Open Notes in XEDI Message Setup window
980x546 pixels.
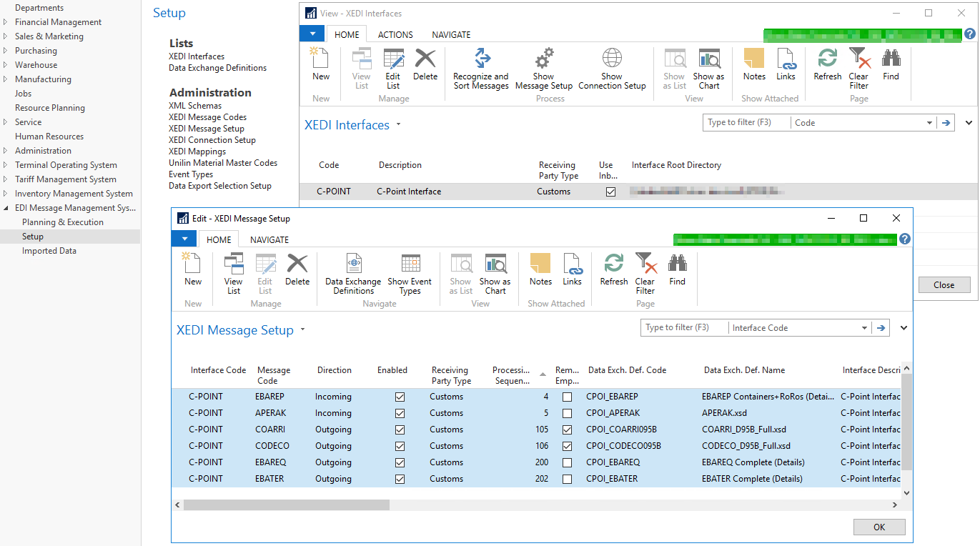coord(541,269)
